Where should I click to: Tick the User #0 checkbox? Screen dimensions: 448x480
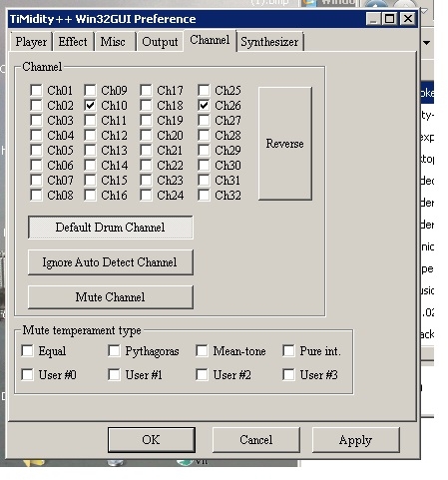(x=27, y=374)
